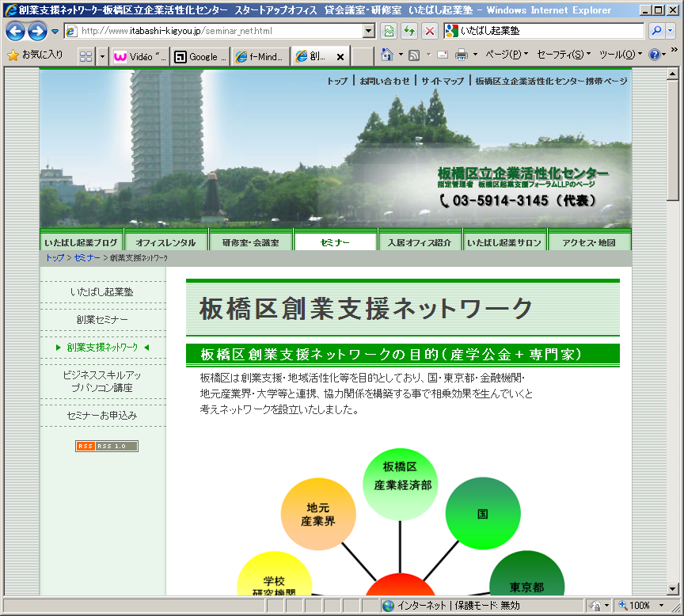This screenshot has height=616, width=684.
Task: Click the search magnifier button
Action: [656, 31]
